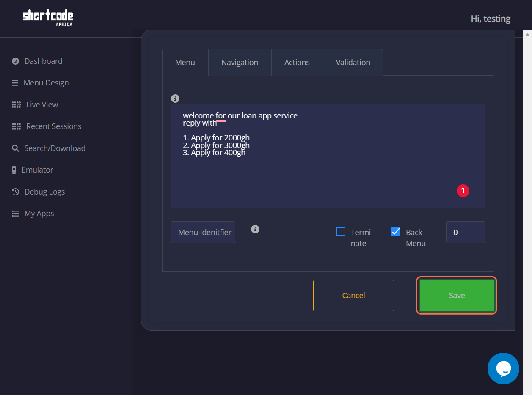532x395 pixels.
Task: Click the Debug Logs history icon
Action: coord(16,192)
